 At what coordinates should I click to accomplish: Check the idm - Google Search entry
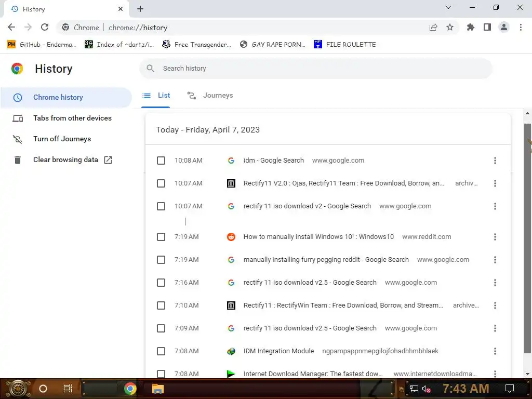click(161, 161)
